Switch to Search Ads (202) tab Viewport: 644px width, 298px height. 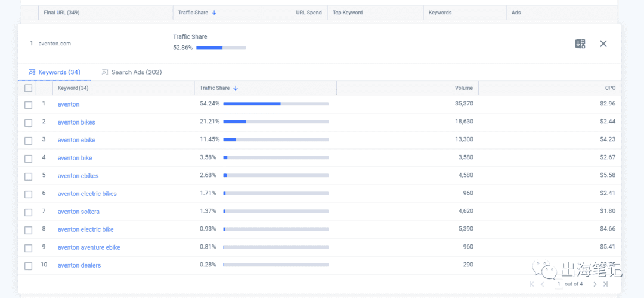[x=132, y=72]
